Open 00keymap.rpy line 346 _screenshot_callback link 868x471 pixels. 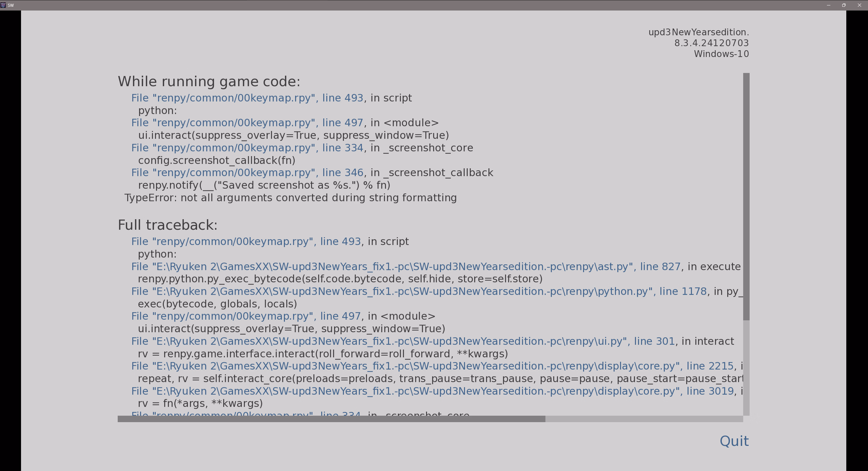click(247, 173)
